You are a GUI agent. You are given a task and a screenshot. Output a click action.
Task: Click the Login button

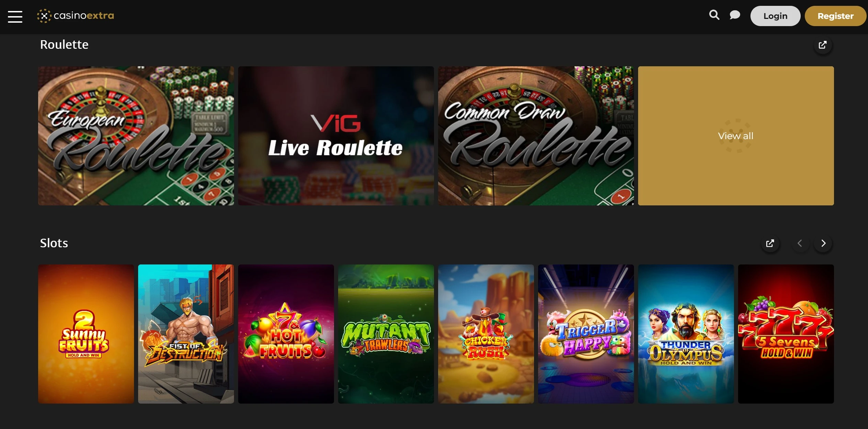pyautogui.click(x=775, y=16)
